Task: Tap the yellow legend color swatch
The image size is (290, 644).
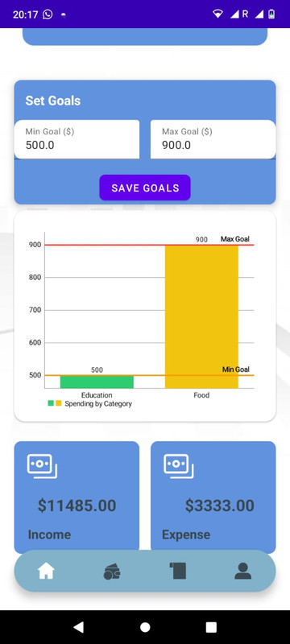Action: pos(58,403)
